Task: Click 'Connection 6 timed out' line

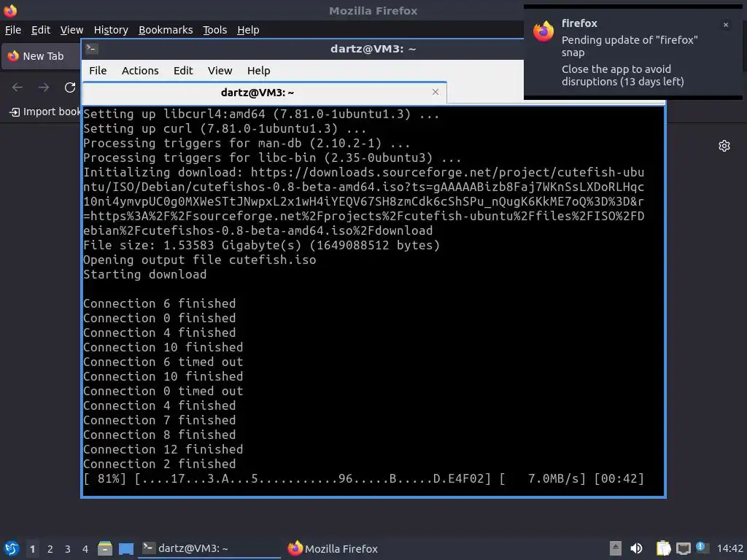Action: click(x=163, y=362)
